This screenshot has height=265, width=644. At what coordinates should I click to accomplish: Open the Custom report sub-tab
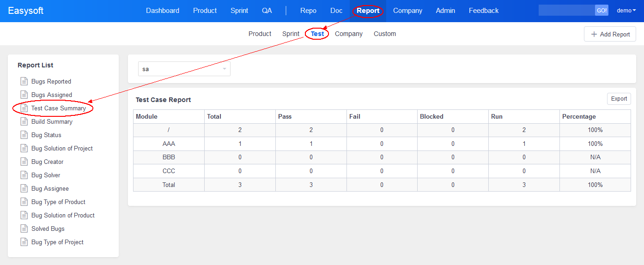coord(384,34)
